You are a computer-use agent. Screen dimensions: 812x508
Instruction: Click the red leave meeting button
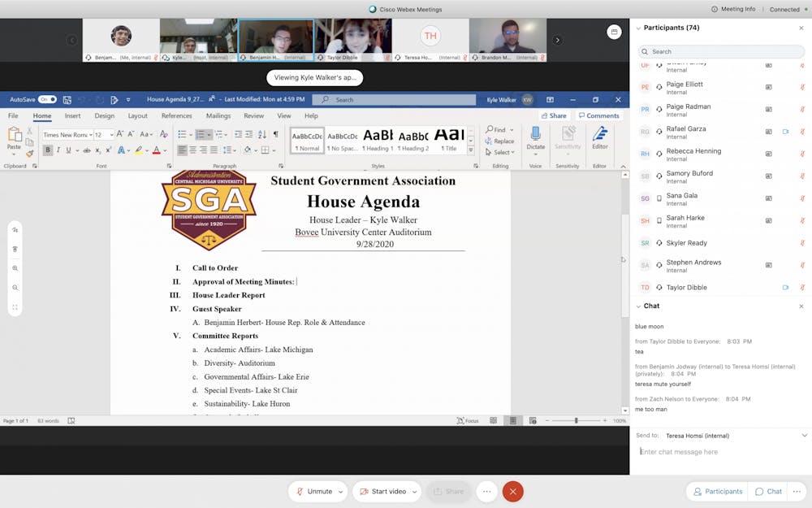coord(512,491)
